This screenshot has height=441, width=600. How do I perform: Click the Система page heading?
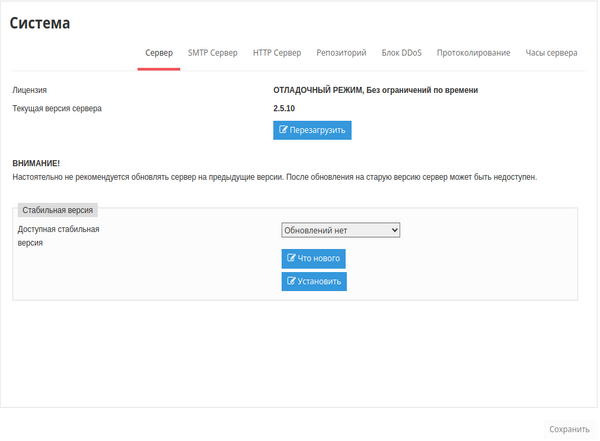click(x=46, y=23)
